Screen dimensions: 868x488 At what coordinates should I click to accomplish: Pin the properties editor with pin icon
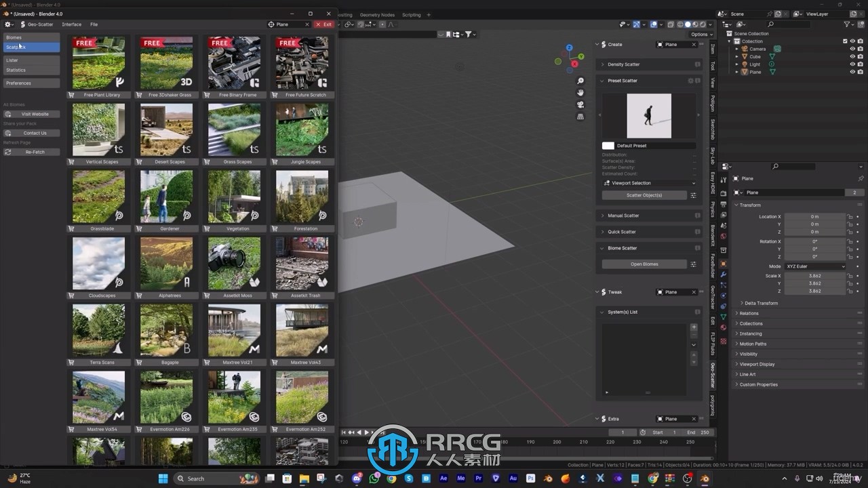tap(861, 178)
